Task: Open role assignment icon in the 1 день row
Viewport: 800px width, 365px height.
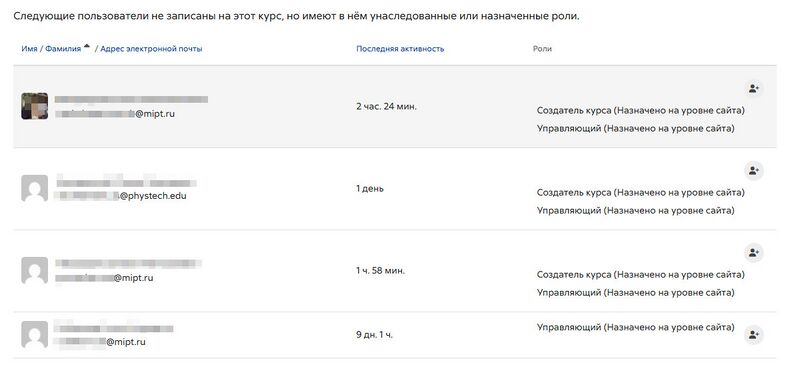Action: click(754, 171)
